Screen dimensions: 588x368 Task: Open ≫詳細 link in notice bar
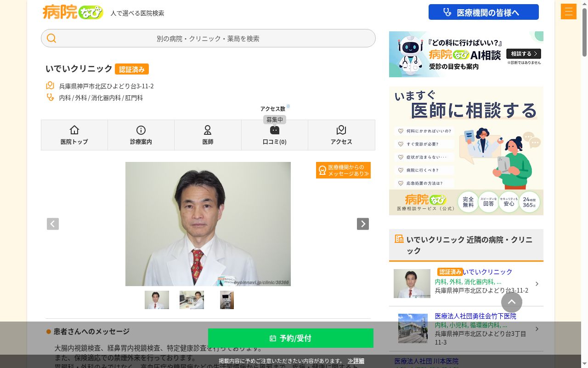[356, 361]
